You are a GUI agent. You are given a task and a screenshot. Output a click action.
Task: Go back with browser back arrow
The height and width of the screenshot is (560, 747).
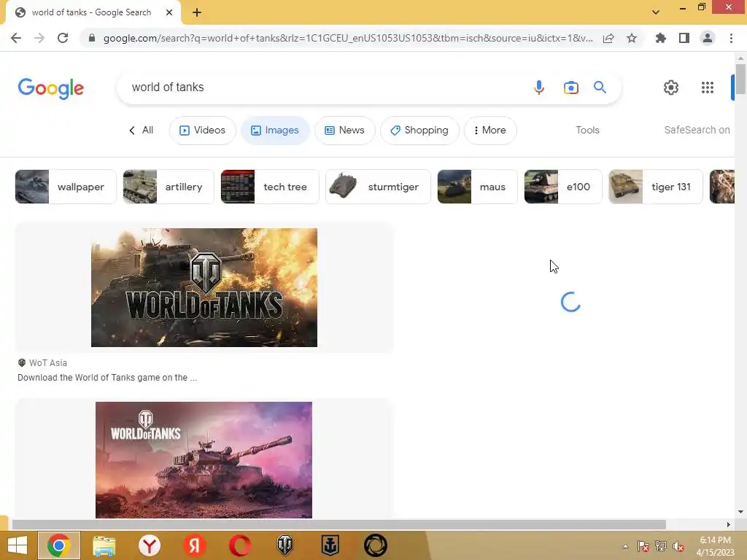pos(16,38)
